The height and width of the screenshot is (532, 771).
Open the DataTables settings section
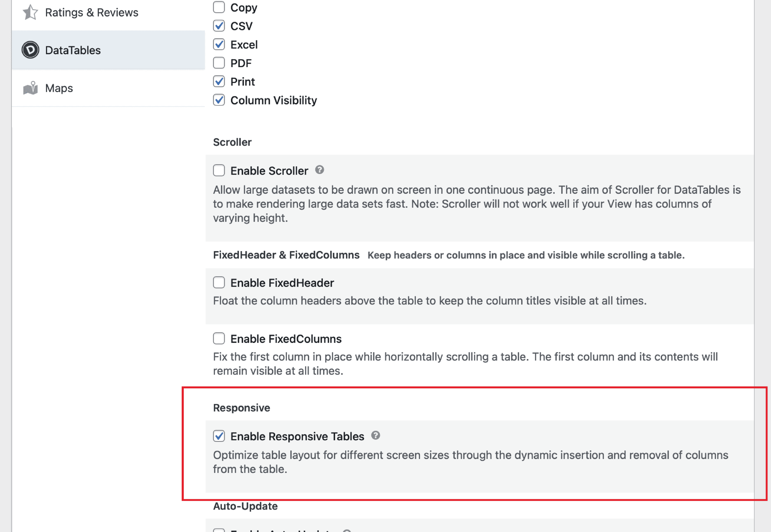coord(73,50)
